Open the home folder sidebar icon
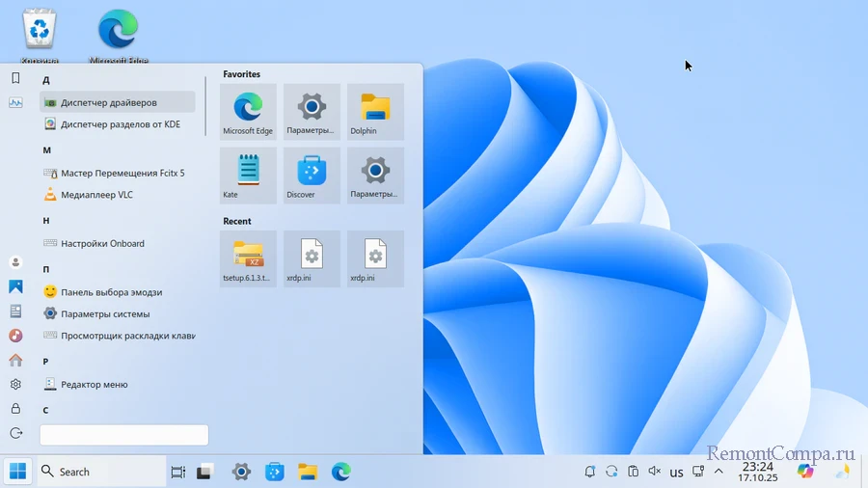 pyautogui.click(x=15, y=360)
